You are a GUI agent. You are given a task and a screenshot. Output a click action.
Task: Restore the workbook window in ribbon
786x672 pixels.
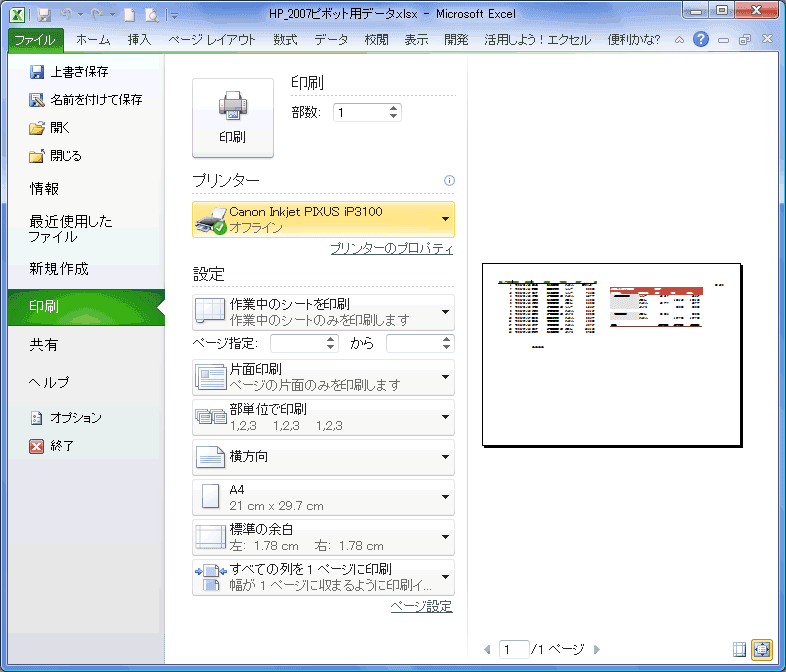(745, 40)
